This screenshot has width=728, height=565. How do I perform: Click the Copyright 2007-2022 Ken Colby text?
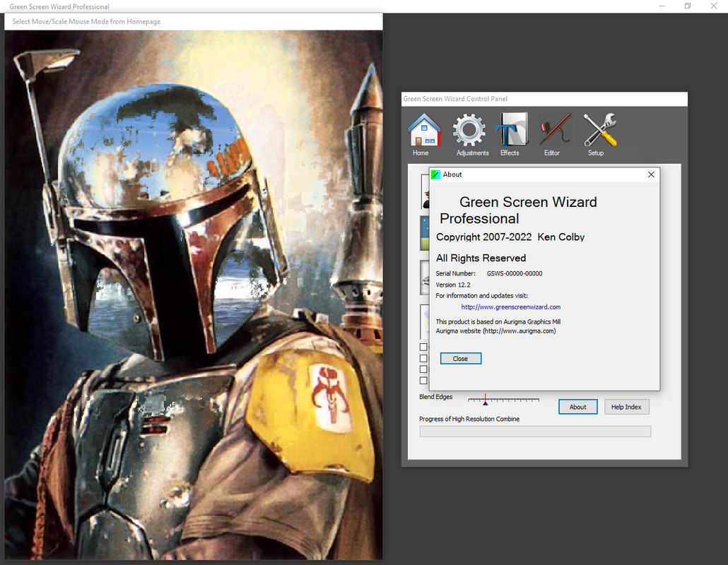pyautogui.click(x=510, y=237)
